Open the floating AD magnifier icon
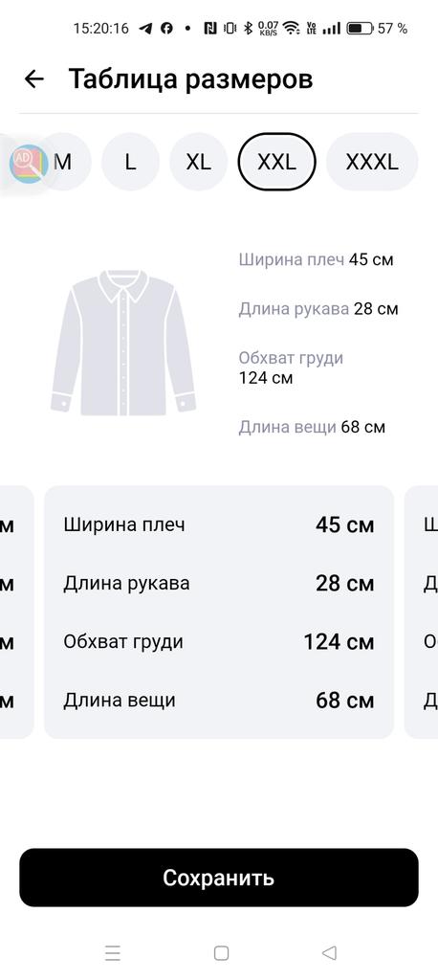Viewport: 438px width, 980px height. (29, 163)
